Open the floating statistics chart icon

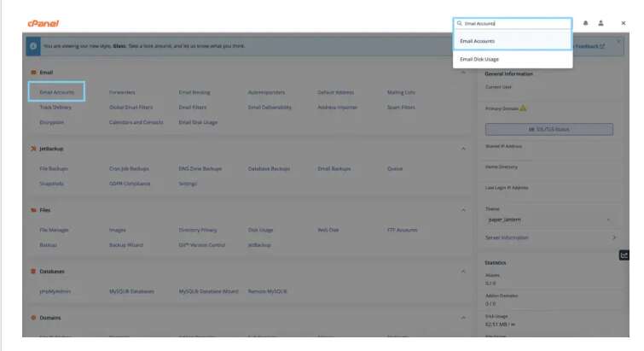coord(624,254)
